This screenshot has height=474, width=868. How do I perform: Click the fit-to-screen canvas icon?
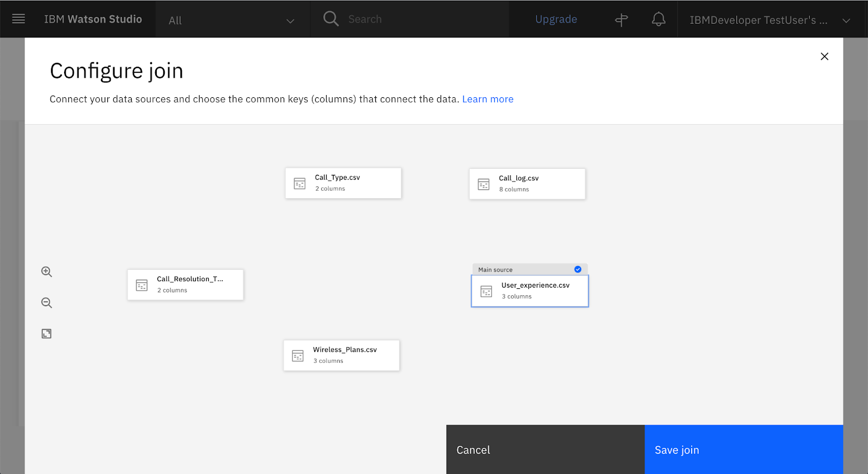click(47, 334)
